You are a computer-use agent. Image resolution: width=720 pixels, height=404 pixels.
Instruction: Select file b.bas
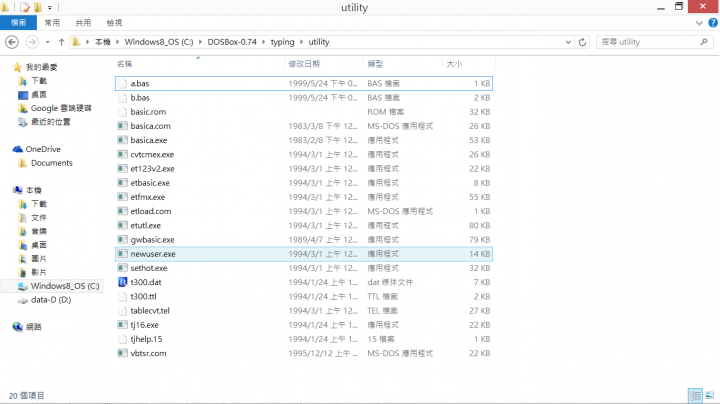coord(304,98)
